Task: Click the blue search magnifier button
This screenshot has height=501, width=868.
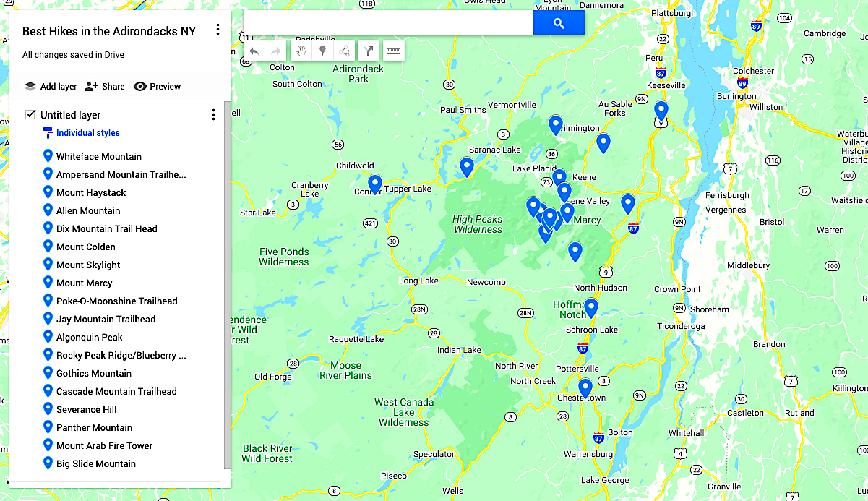Action: pos(559,22)
